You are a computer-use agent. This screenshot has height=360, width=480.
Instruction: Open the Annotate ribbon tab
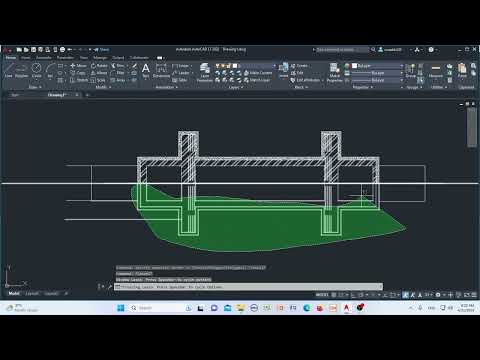click(44, 58)
